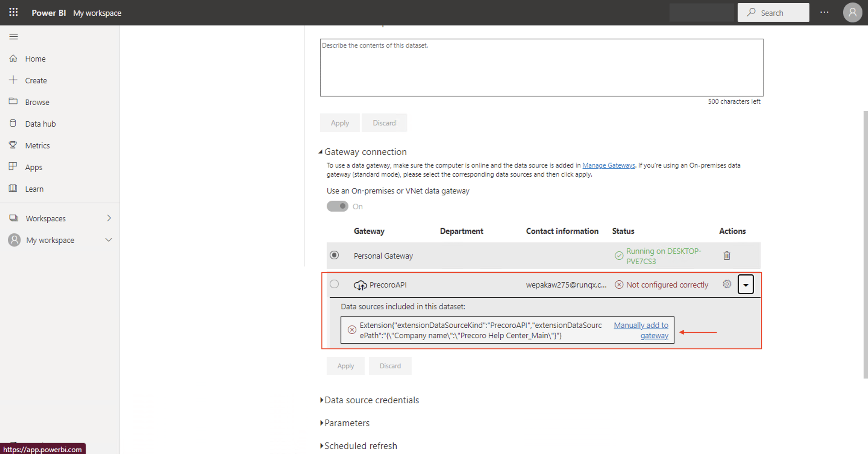The width and height of the screenshot is (868, 454).
Task: Expand Workspaces flyout chevron
Action: [109, 218]
